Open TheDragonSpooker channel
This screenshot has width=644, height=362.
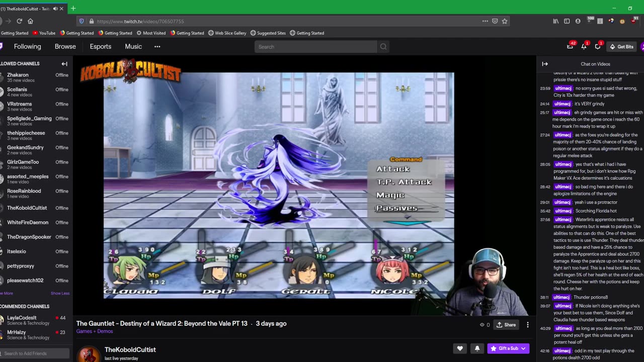tap(35, 237)
